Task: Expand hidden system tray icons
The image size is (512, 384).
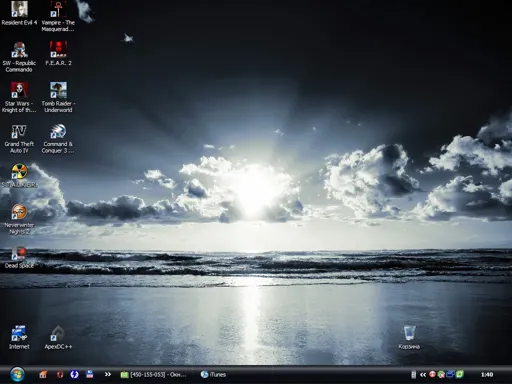Action: pyautogui.click(x=423, y=375)
